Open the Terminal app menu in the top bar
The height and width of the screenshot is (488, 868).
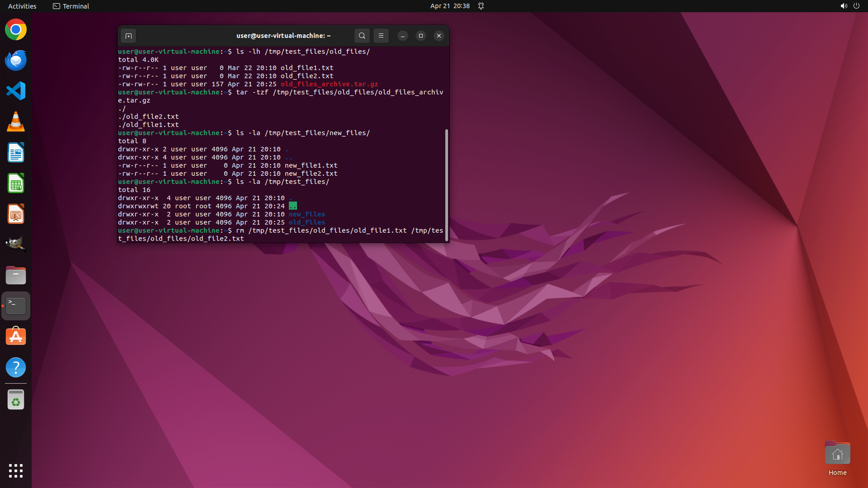71,6
